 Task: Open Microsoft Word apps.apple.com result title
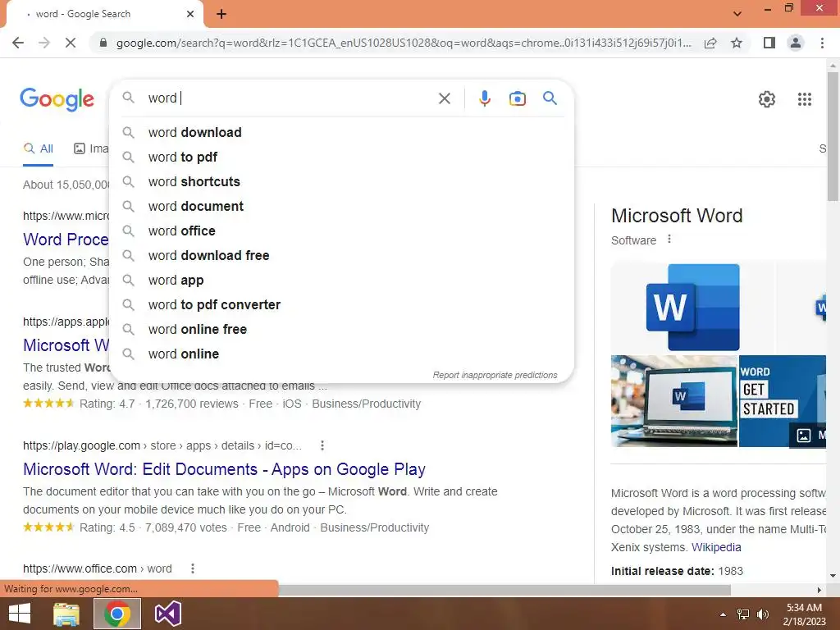66,345
